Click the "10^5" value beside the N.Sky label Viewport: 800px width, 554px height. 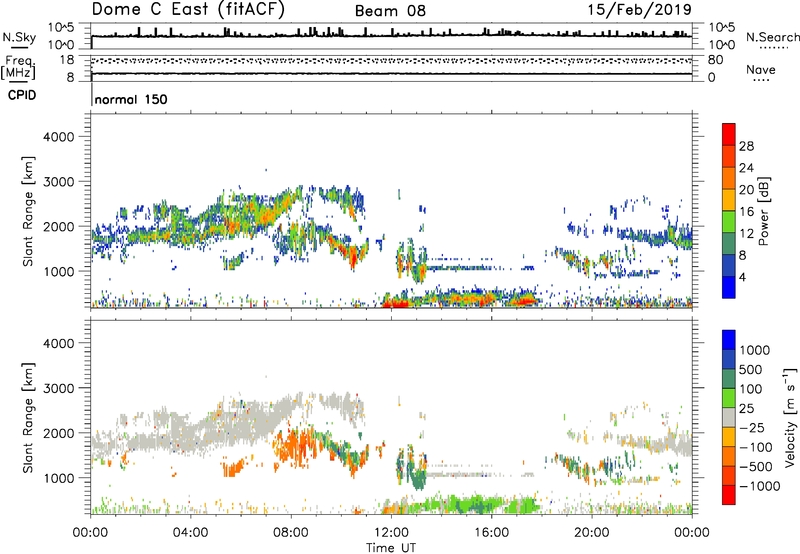coord(61,28)
